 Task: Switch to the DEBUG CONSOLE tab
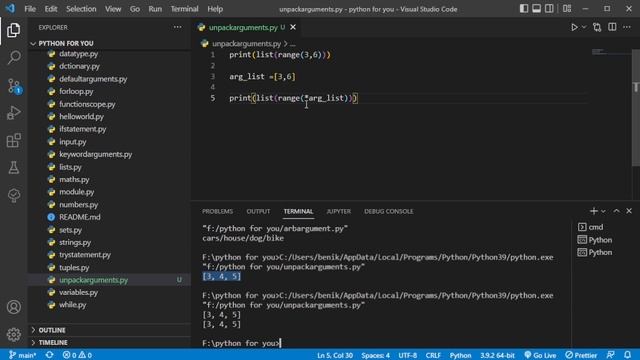[389, 211]
